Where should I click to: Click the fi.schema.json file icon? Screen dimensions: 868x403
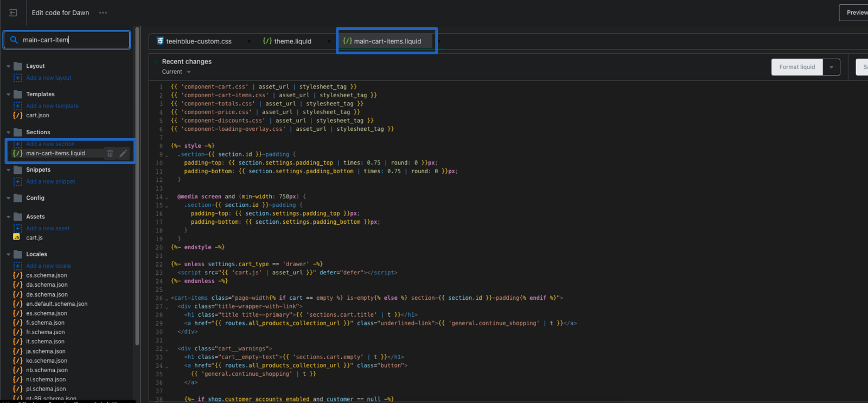[x=17, y=323]
